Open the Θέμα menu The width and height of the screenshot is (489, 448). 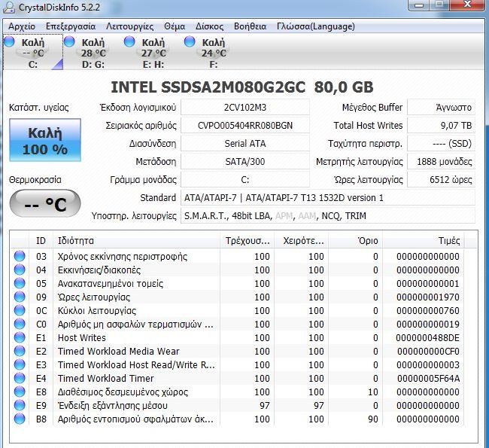(175, 26)
